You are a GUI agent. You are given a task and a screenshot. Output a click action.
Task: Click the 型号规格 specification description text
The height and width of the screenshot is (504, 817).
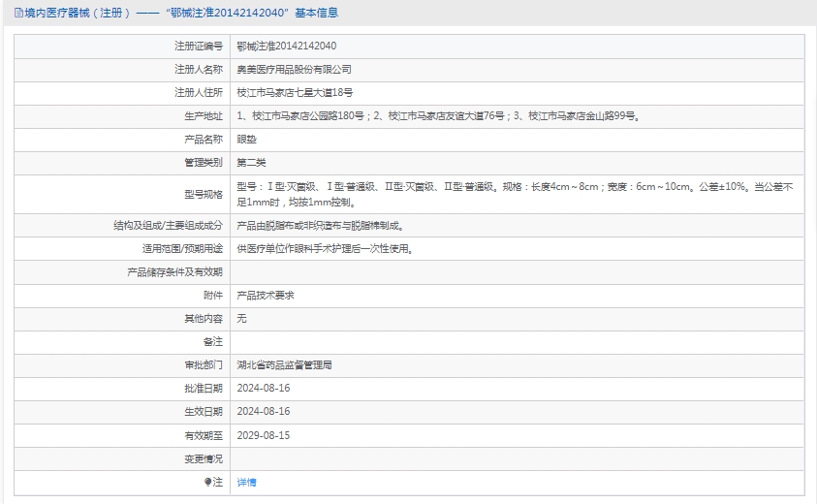click(514, 194)
